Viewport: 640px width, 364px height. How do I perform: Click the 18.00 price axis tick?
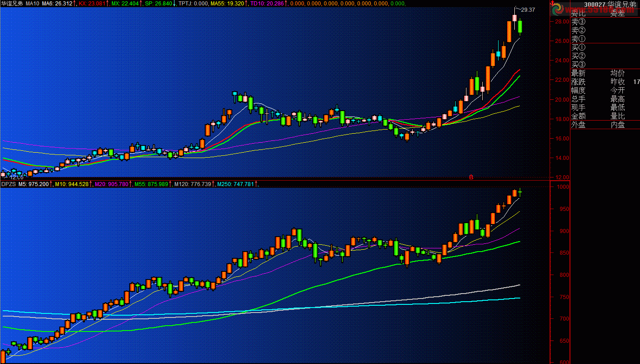pos(562,119)
